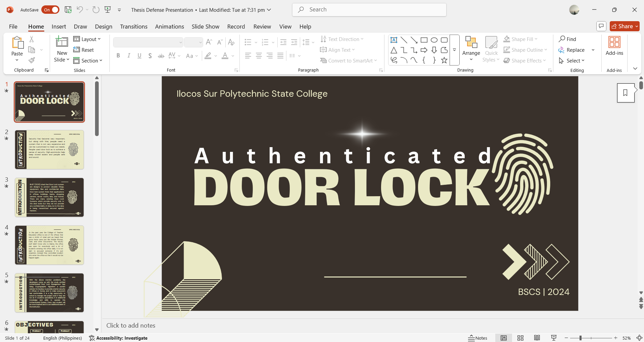Image resolution: width=644 pixels, height=342 pixels.
Task: Select the Text Box shape
Action: (x=394, y=40)
